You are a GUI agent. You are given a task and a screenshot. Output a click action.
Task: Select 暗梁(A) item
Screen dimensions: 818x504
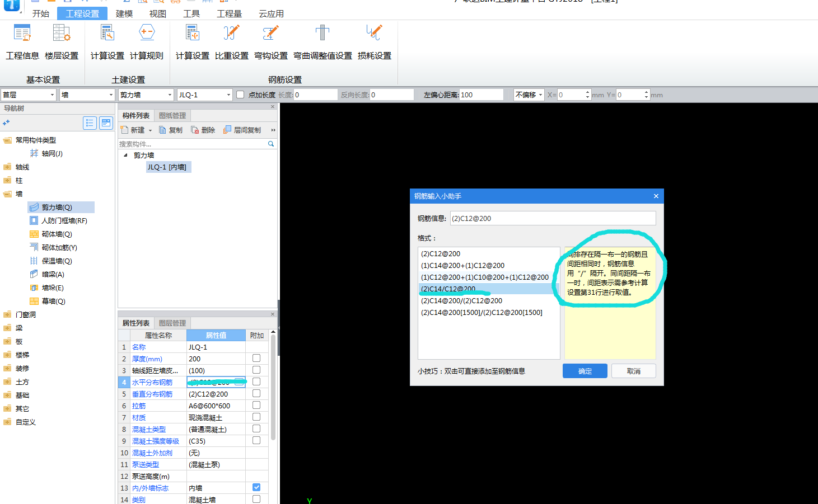pyautogui.click(x=47, y=274)
